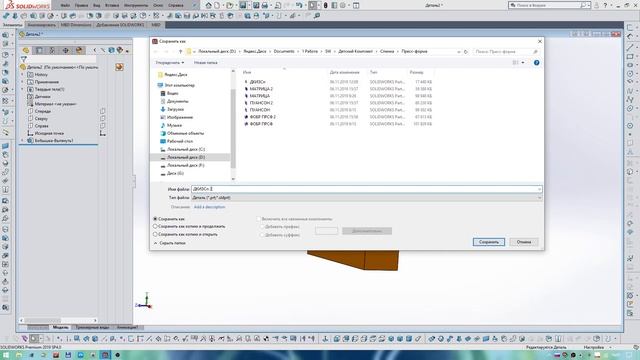Click the filter funnel icon in feature tree
Image resolution: width=640 pixels, height=360 pixels.
(x=24, y=59)
